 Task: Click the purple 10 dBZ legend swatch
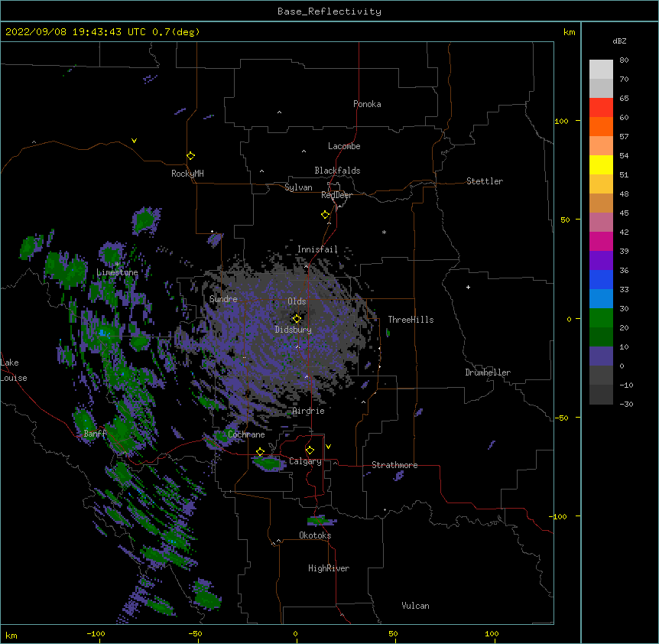click(x=601, y=356)
